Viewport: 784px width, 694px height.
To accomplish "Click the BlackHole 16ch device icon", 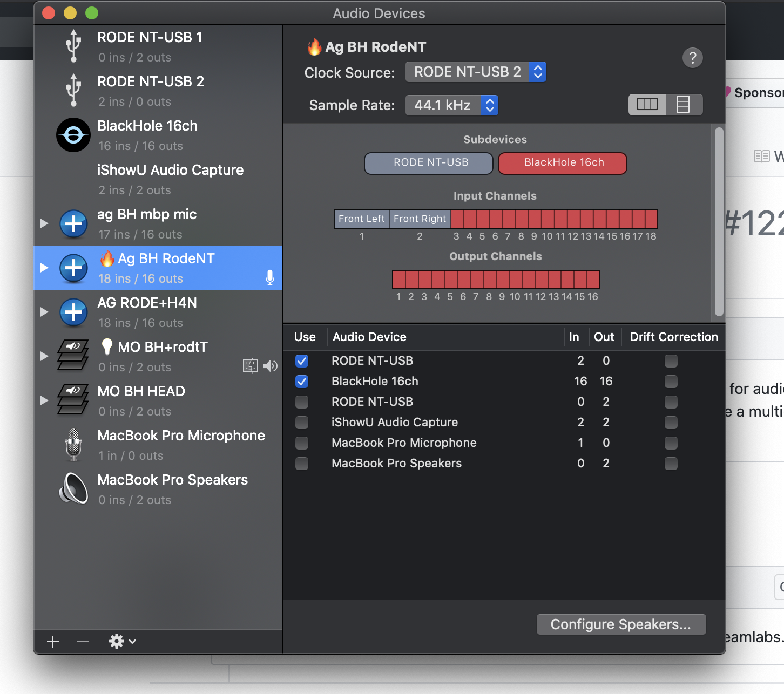I will click(x=73, y=135).
